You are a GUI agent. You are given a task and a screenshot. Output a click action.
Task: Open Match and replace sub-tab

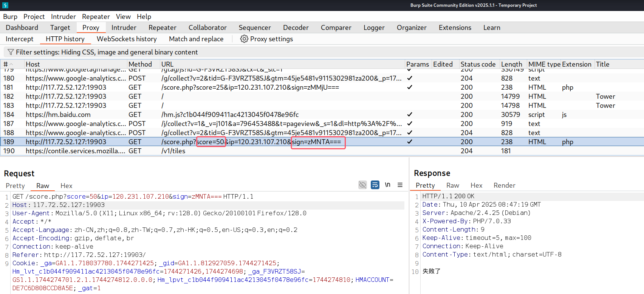point(196,39)
